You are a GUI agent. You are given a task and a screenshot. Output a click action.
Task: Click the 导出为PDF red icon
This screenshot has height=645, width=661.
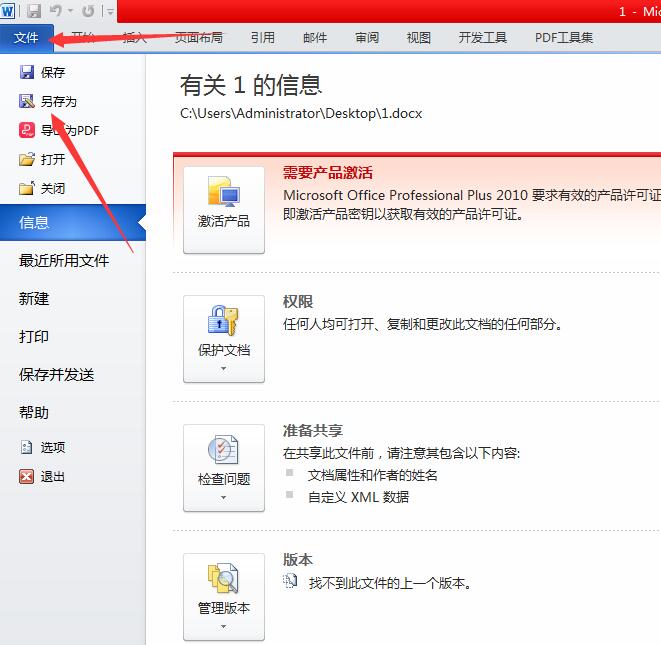pos(27,130)
